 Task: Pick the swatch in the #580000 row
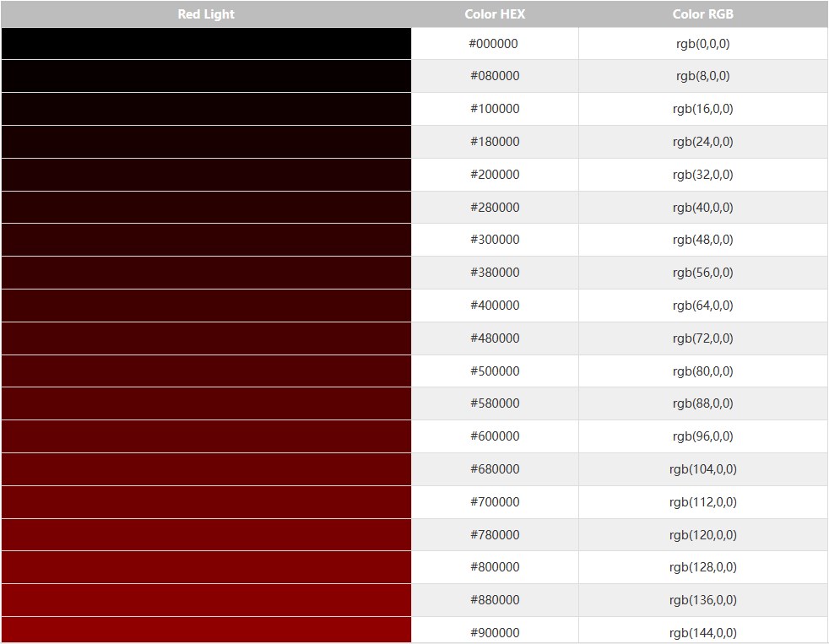[206, 403]
